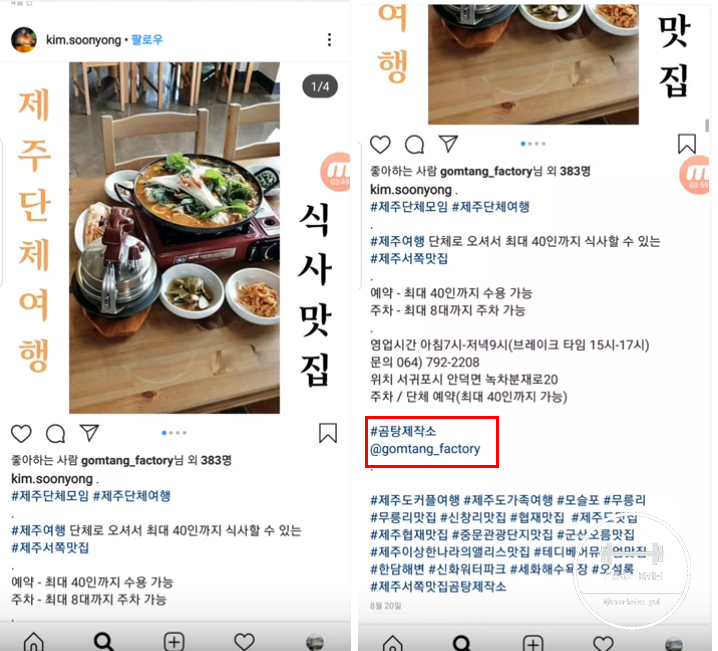Like the right post with heart icon
The image size is (718, 651).
coord(380,145)
